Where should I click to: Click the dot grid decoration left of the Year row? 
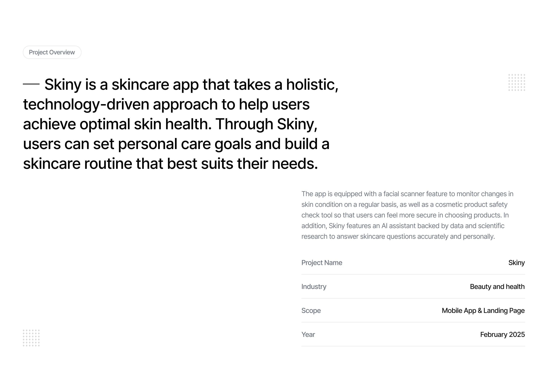(31, 338)
